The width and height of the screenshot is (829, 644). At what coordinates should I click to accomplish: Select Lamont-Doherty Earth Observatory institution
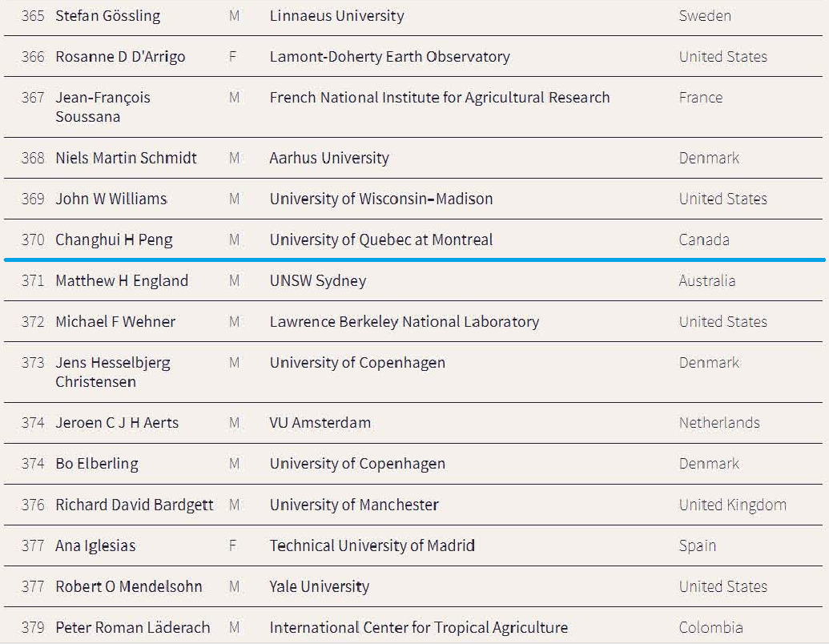coord(389,57)
